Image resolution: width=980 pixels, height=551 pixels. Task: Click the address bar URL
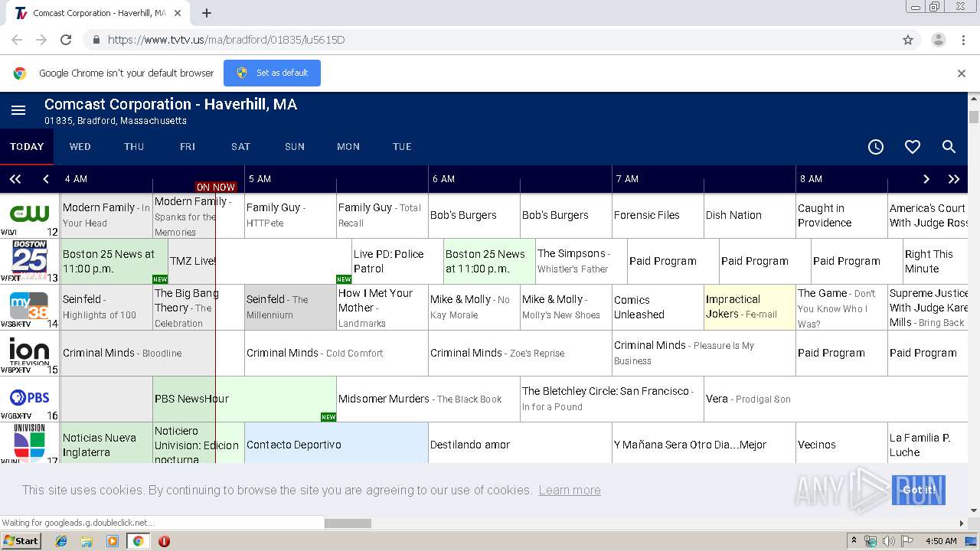click(x=226, y=40)
